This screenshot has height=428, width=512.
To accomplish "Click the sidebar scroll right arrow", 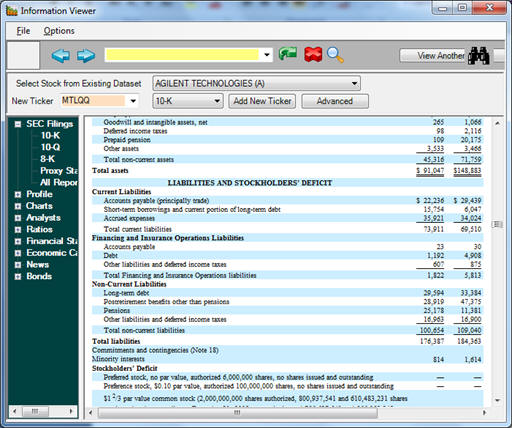I will coord(71,411).
